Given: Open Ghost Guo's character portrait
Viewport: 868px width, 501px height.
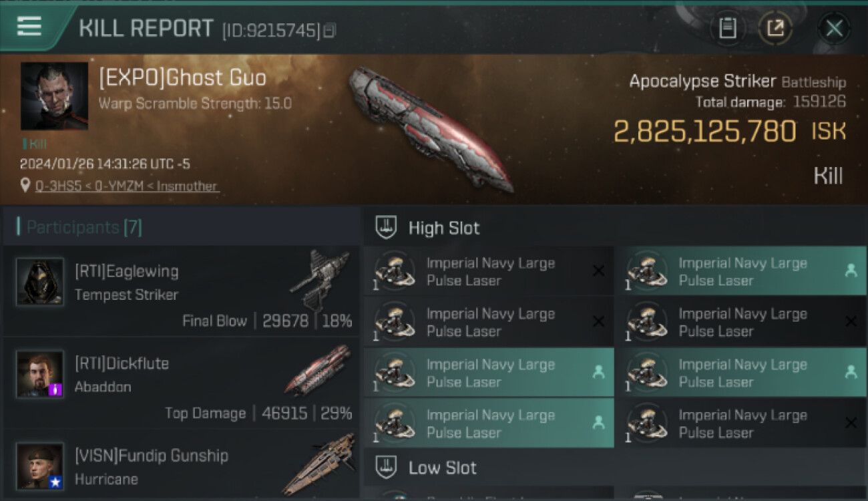Looking at the screenshot, I should point(54,96).
